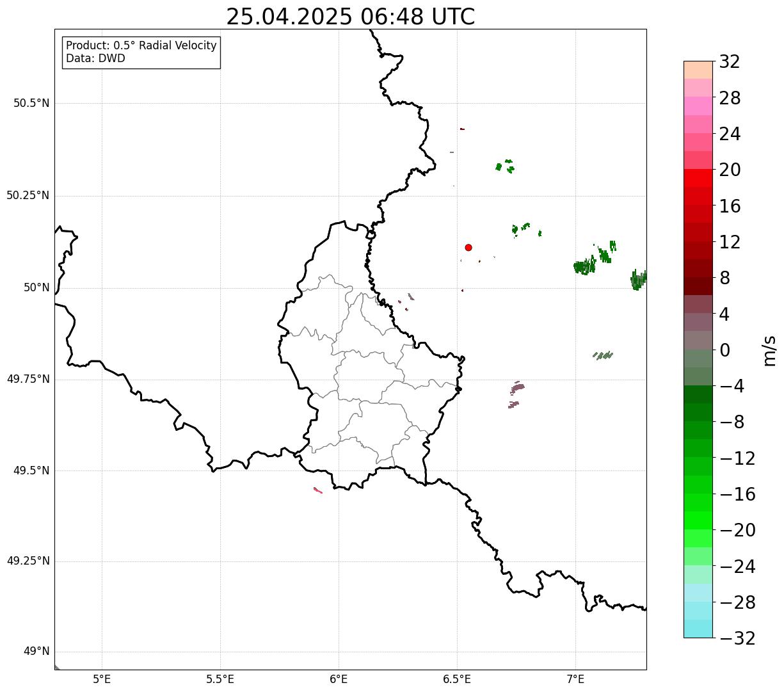Click the cyan swatch at colorbar bottom
784x692 pixels.
tap(698, 629)
